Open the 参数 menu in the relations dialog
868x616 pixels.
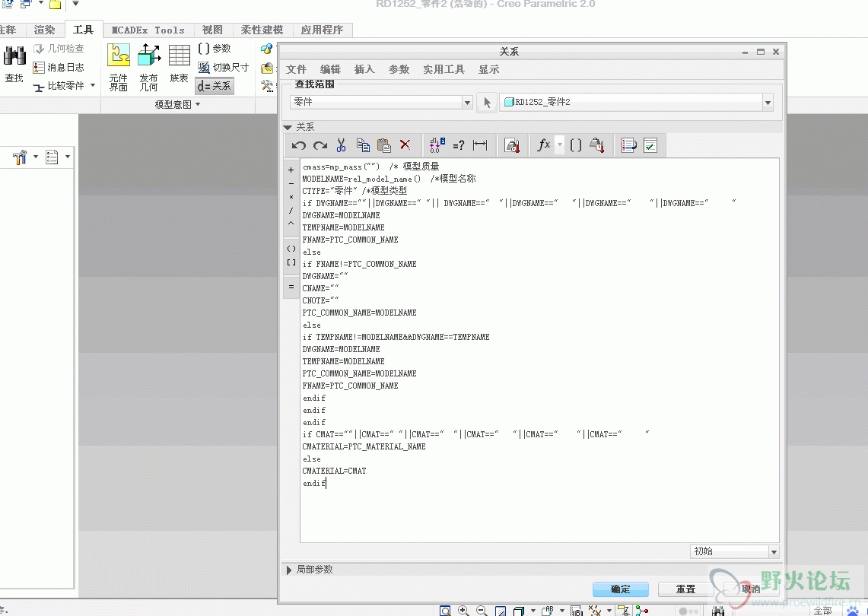click(399, 69)
